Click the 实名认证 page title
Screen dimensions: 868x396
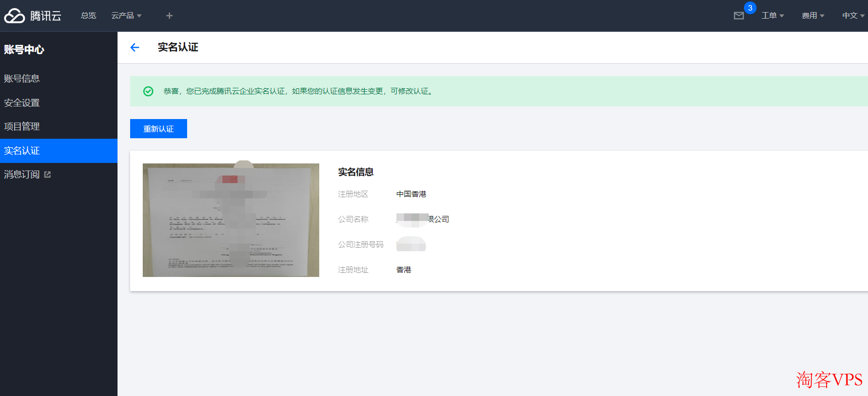click(178, 47)
